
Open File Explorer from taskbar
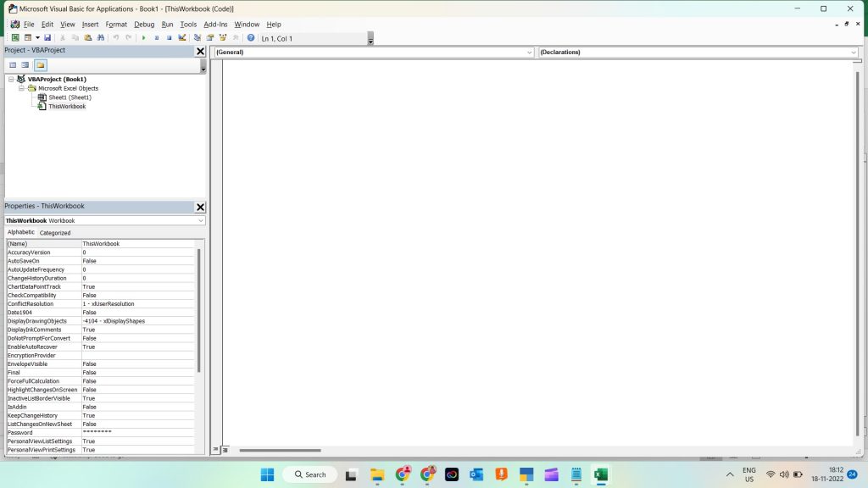(x=377, y=474)
